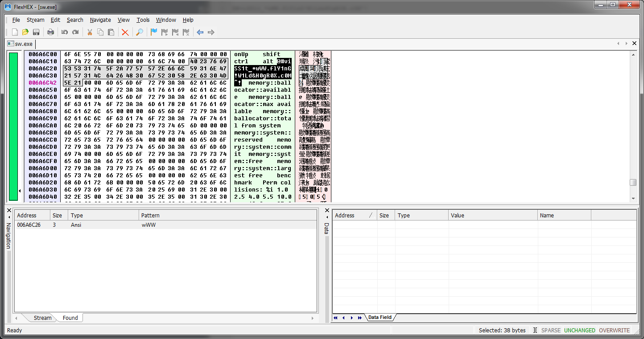
Task: Open the Stream menu
Action: click(35, 20)
